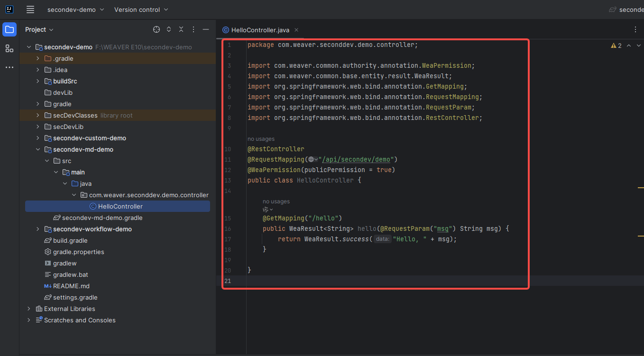The image size is (644, 356).
Task: Open Project panel options kebab menu
Action: click(193, 29)
